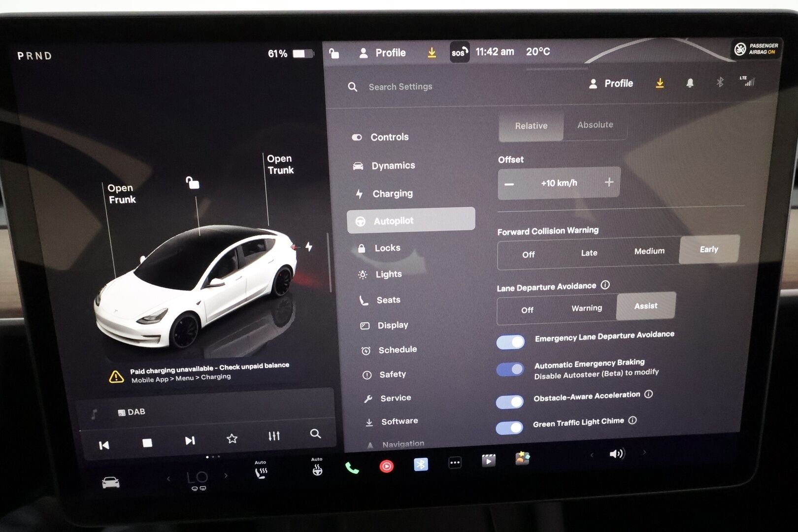Open the Safety settings menu
Image resolution: width=798 pixels, height=532 pixels.
pos(384,374)
